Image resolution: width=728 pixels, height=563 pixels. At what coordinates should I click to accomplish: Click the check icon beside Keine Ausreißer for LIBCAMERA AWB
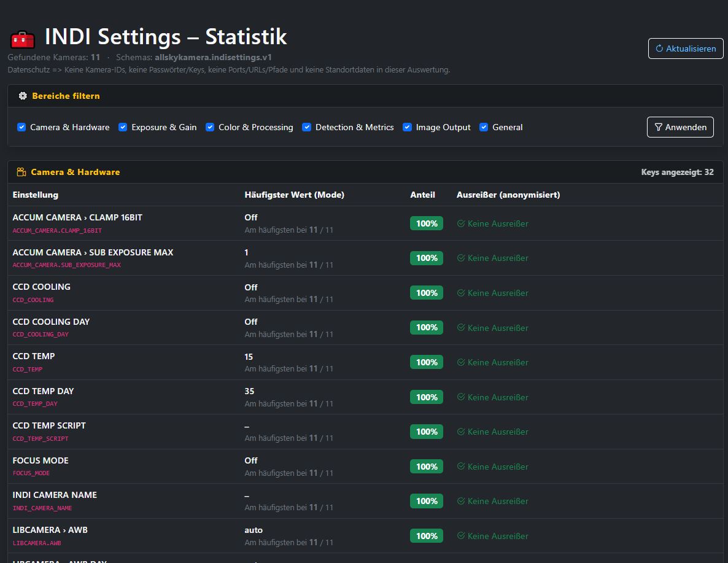460,536
